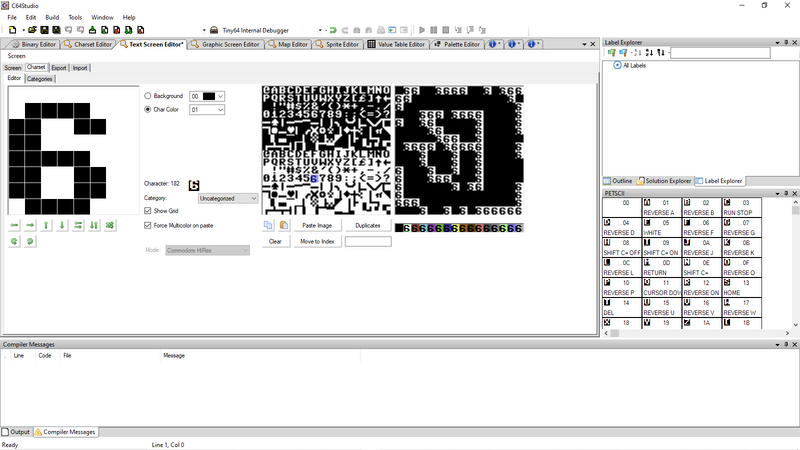Switch to the Sprite Editor tab
Image resolution: width=800 pixels, height=450 pixels.
(339, 44)
